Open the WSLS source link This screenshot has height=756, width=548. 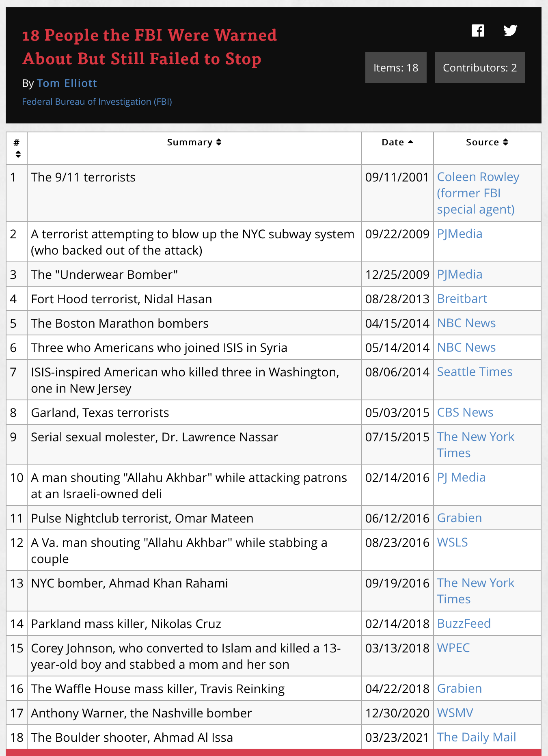452,542
